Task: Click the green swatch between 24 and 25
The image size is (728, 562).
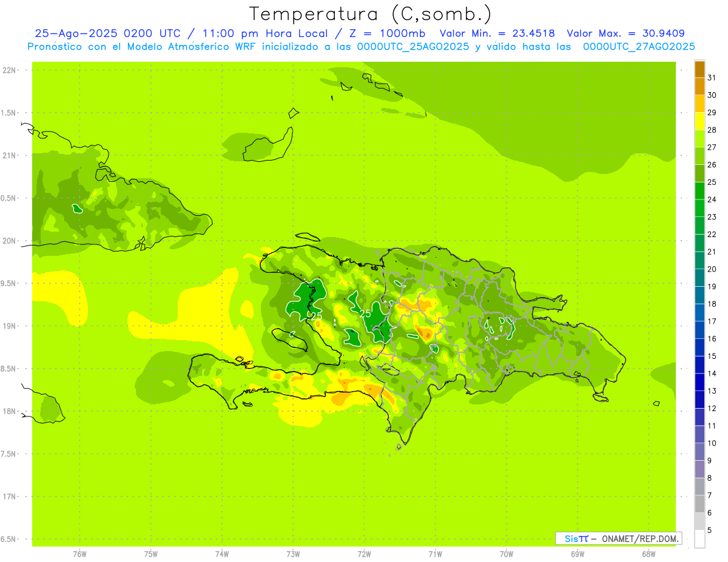Action: 699,190
